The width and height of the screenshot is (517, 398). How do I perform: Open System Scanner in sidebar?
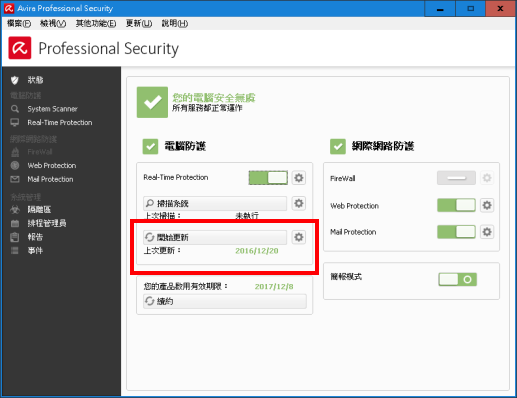pos(52,109)
